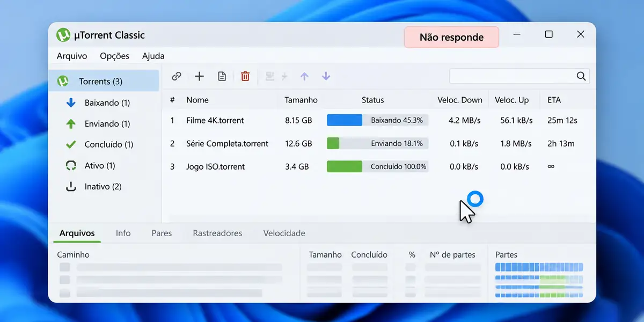Click the Caminho column header

click(73, 254)
